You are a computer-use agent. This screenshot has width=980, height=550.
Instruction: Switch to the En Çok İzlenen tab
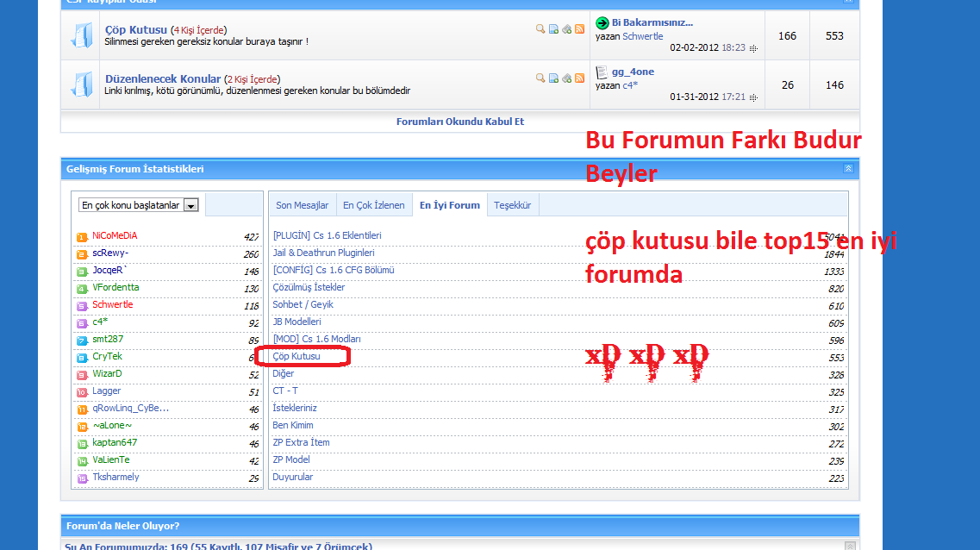374,204
